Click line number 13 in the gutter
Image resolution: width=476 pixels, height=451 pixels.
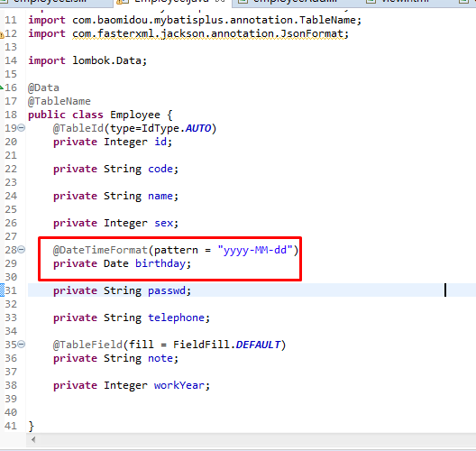11,47
